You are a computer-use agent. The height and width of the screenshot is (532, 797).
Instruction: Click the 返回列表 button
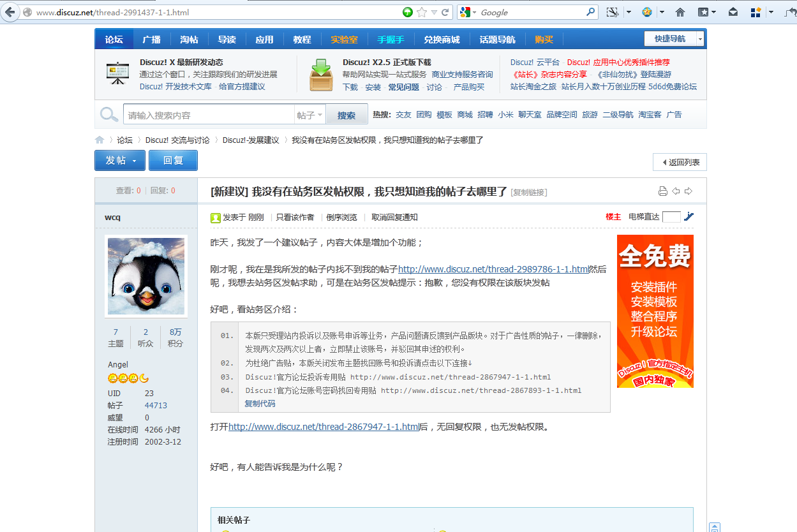[680, 162]
